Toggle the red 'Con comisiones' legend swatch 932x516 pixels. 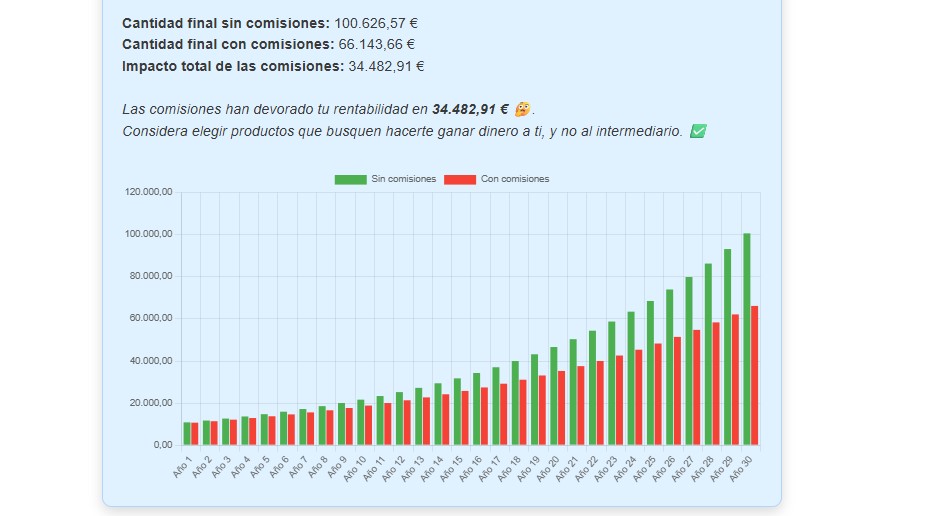(x=459, y=180)
